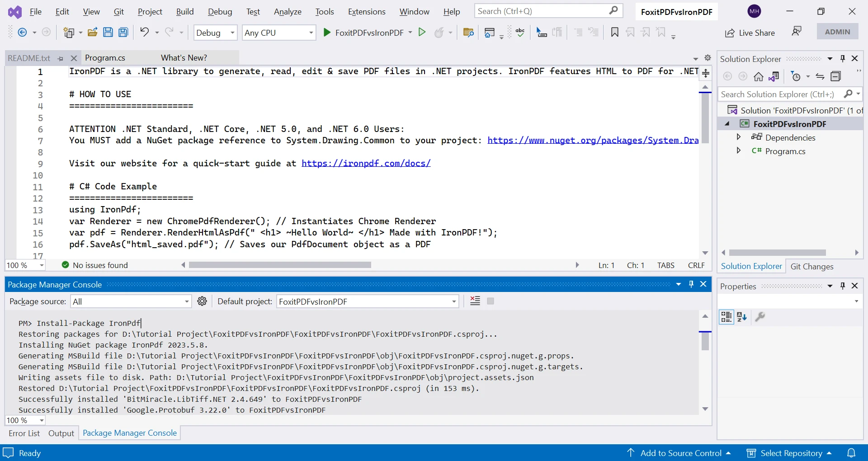
Task: Collapse the FoxitPDFvsIronPDF project node
Action: [727, 124]
